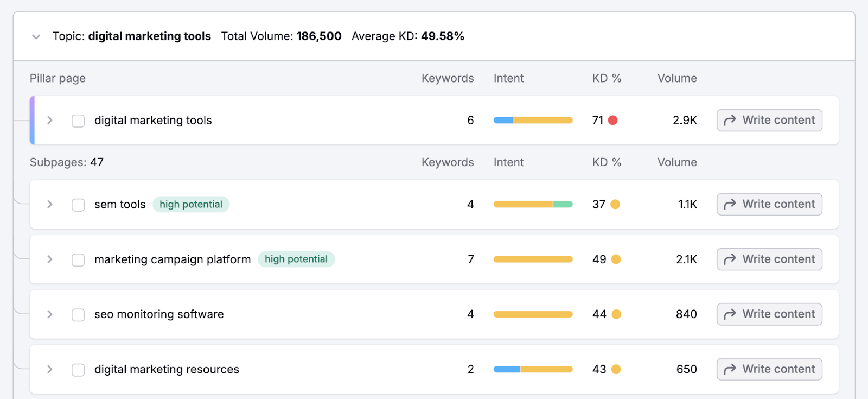Write content for marketing campaign platform
Viewport: 868px width, 399px height.
[x=769, y=259]
